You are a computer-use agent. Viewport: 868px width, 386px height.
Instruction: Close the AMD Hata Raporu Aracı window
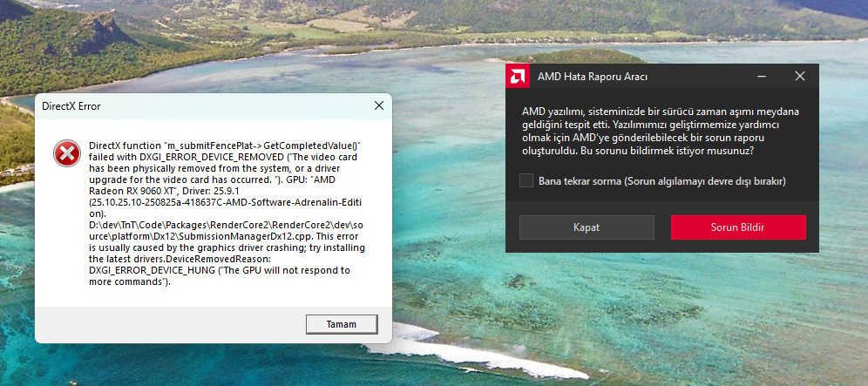[799, 76]
